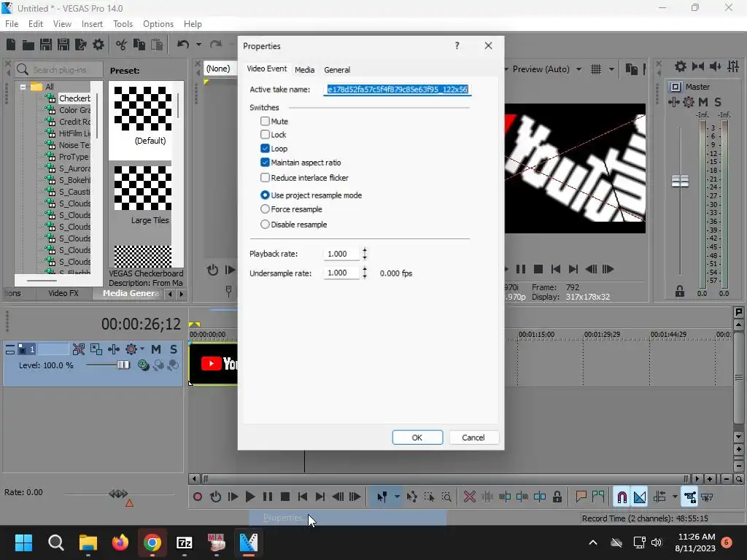Click the New project icon in toolbar

(11, 44)
